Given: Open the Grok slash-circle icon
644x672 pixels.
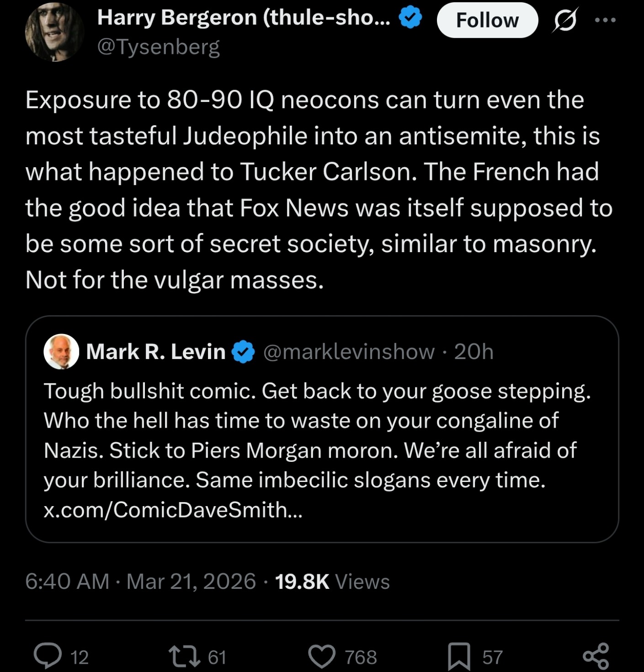Looking at the screenshot, I should pos(565,21).
